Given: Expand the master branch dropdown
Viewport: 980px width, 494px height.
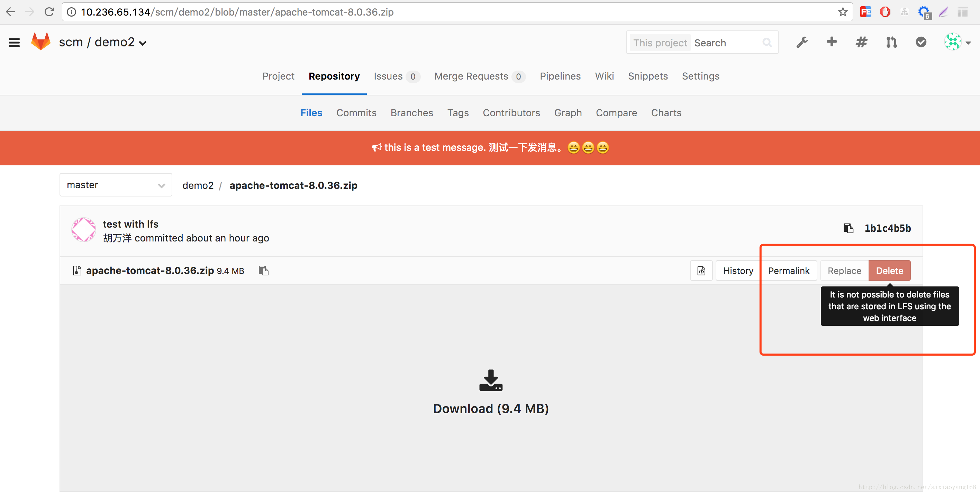Looking at the screenshot, I should point(116,185).
